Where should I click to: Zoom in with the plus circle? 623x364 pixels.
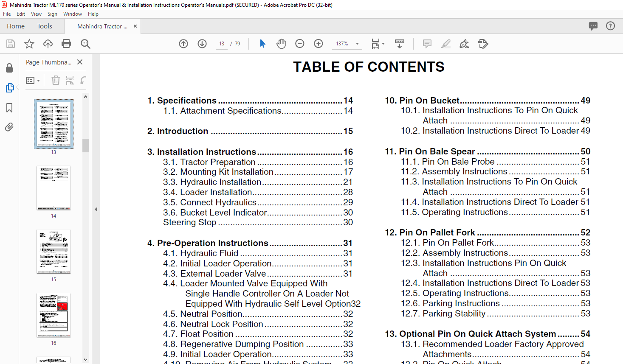[319, 44]
